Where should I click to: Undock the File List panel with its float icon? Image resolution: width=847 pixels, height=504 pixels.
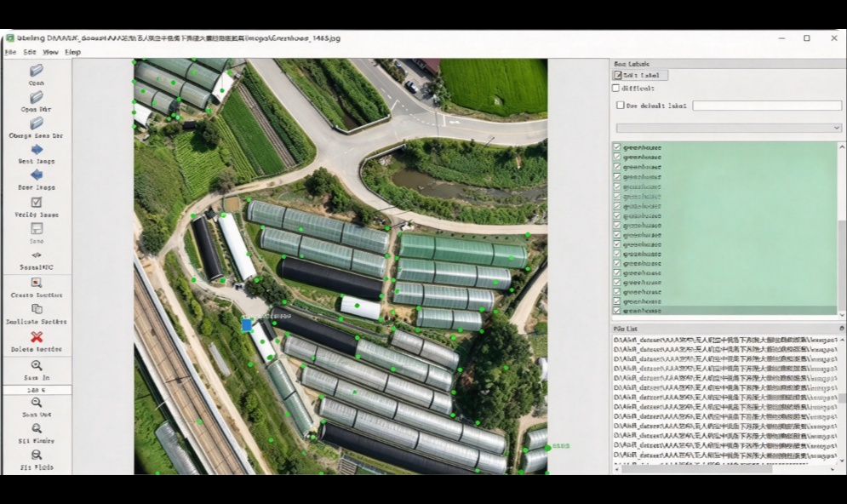842,329
